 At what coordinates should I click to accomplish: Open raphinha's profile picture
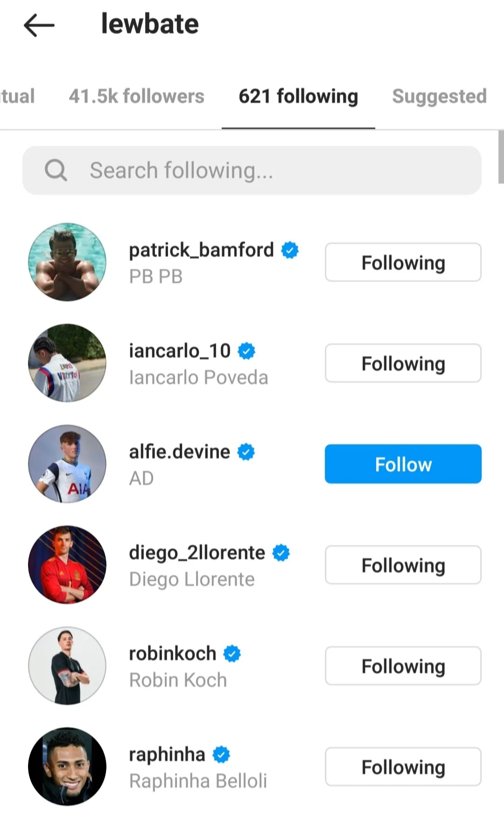click(x=67, y=766)
